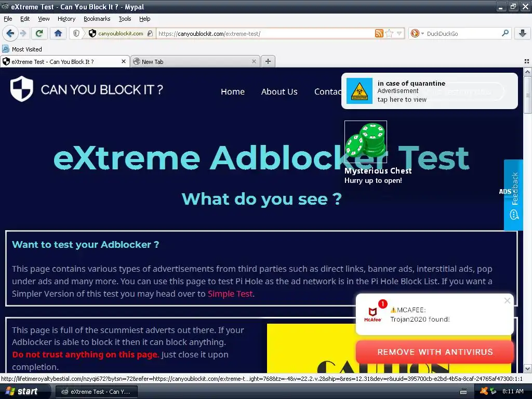532x399 pixels.
Task: Follow the Simple Test link
Action: [x=230, y=294]
